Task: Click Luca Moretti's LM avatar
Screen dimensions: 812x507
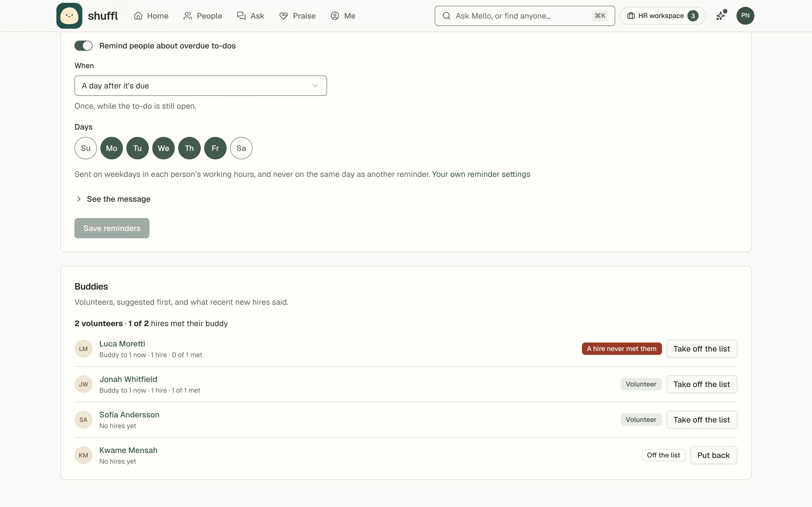Action: point(83,349)
